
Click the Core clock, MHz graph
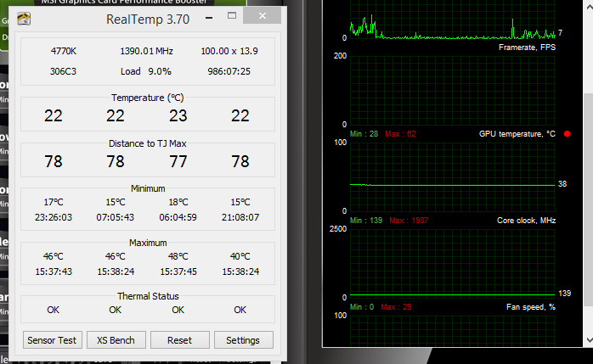pos(452,263)
